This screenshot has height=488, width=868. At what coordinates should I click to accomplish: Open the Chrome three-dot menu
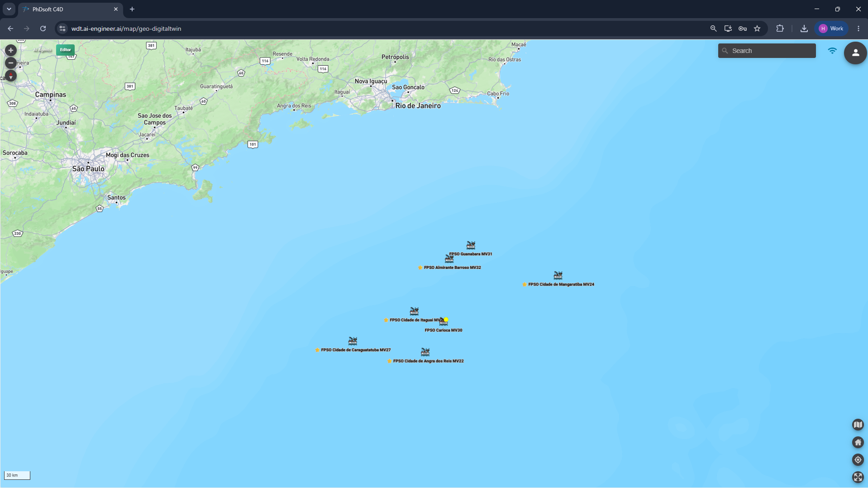pyautogui.click(x=858, y=29)
